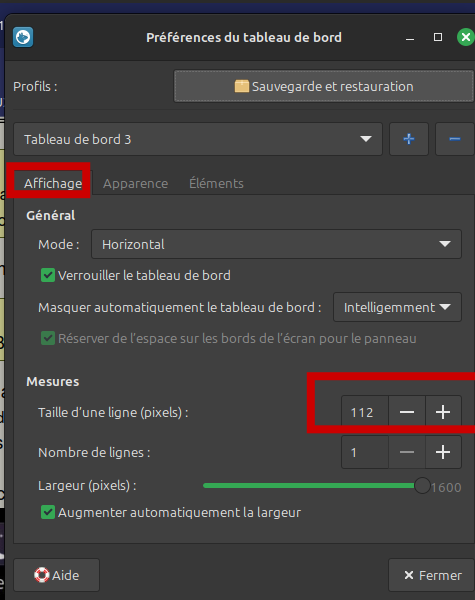Click the Largeur slider handle
This screenshot has width=475, height=600.
[422, 485]
